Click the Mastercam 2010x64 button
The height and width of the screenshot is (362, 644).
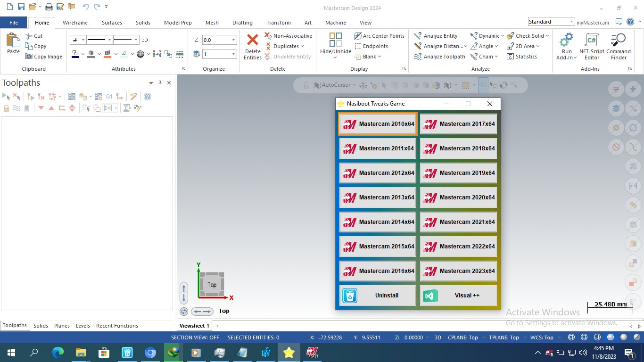tap(378, 124)
